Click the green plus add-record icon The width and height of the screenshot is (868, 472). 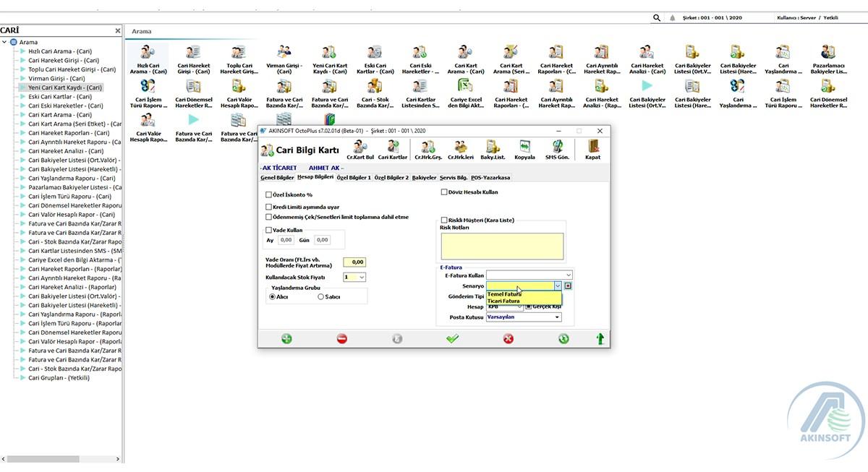point(286,338)
